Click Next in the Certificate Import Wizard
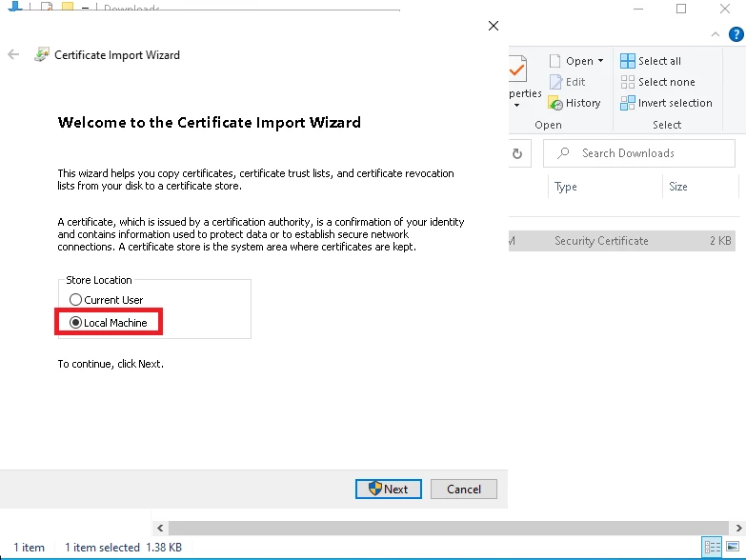The width and height of the screenshot is (746, 560). (388, 490)
